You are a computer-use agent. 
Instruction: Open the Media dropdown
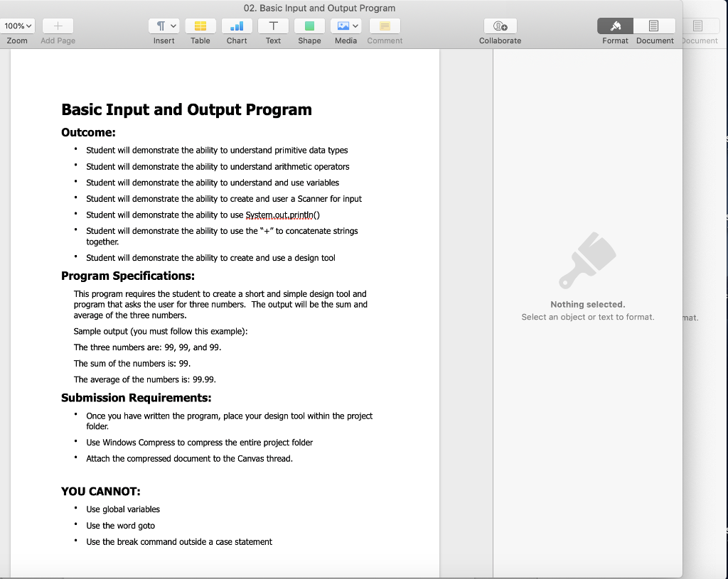coord(346,26)
